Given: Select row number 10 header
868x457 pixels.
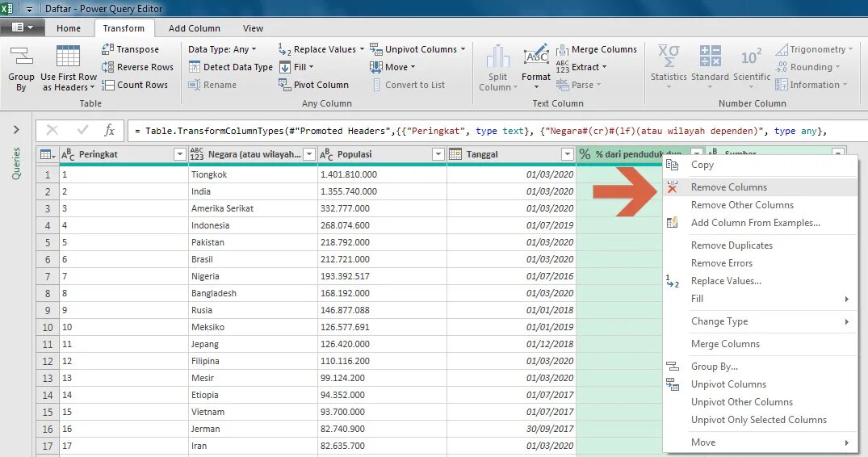Looking at the screenshot, I should tap(48, 327).
